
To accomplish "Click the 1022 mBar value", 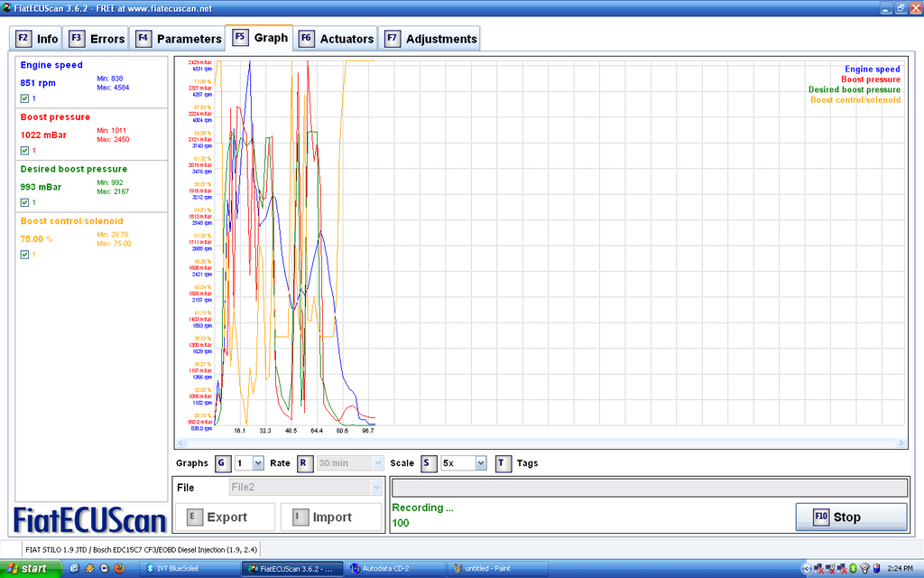I will tap(43, 135).
